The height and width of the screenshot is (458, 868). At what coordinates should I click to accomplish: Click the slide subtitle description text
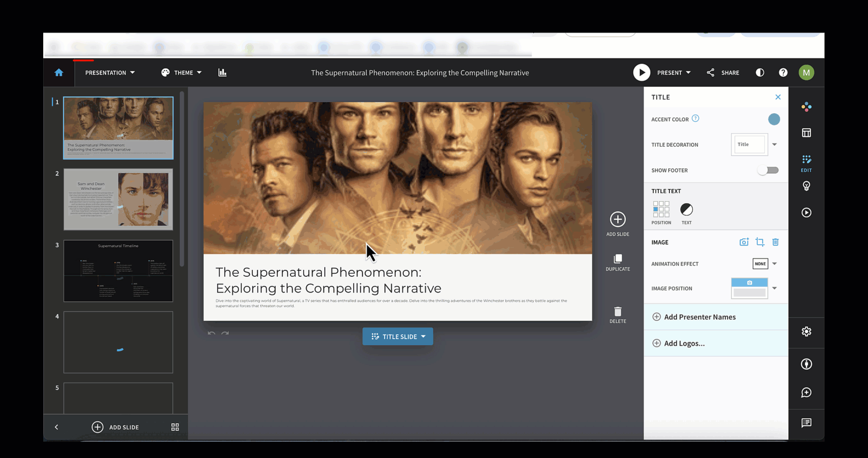(391, 303)
